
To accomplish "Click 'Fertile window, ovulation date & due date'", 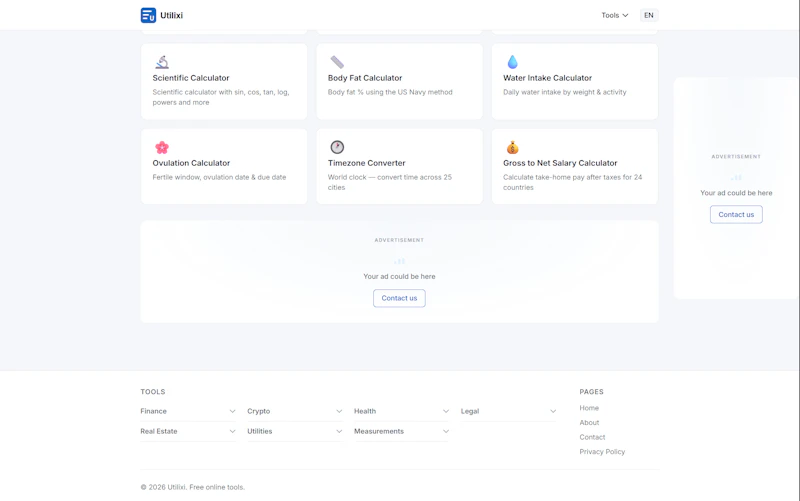I will coord(219,178).
